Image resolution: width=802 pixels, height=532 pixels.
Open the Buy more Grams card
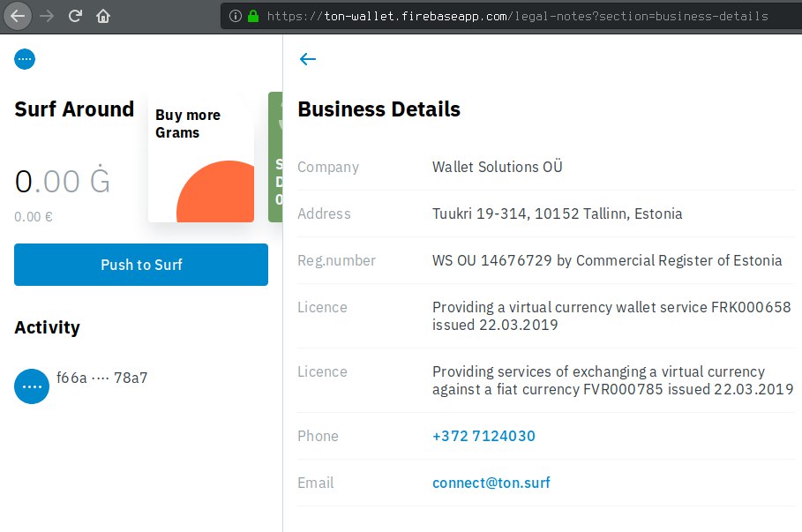coord(201,157)
